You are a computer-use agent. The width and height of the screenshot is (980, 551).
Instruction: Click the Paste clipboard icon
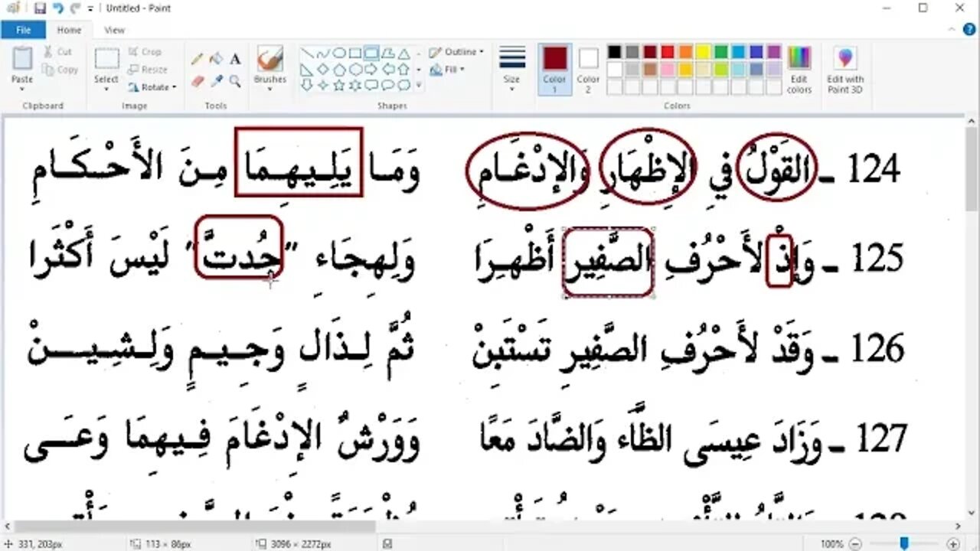click(x=22, y=60)
